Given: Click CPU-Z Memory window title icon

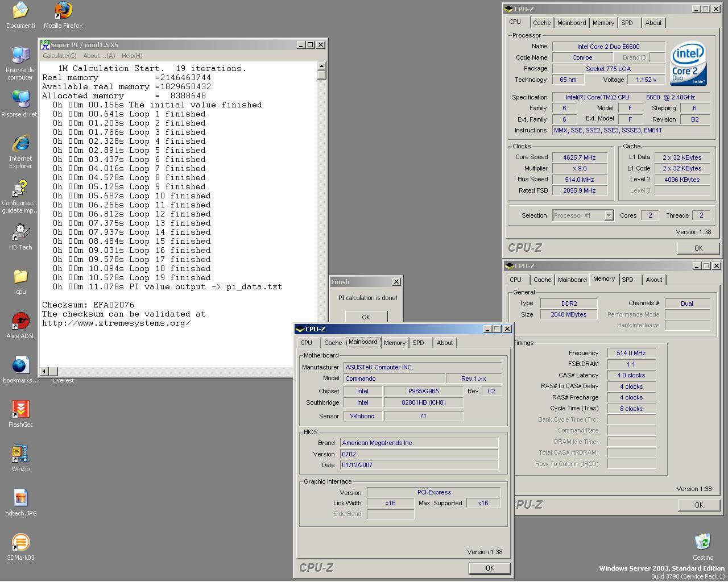Looking at the screenshot, I should coord(510,266).
